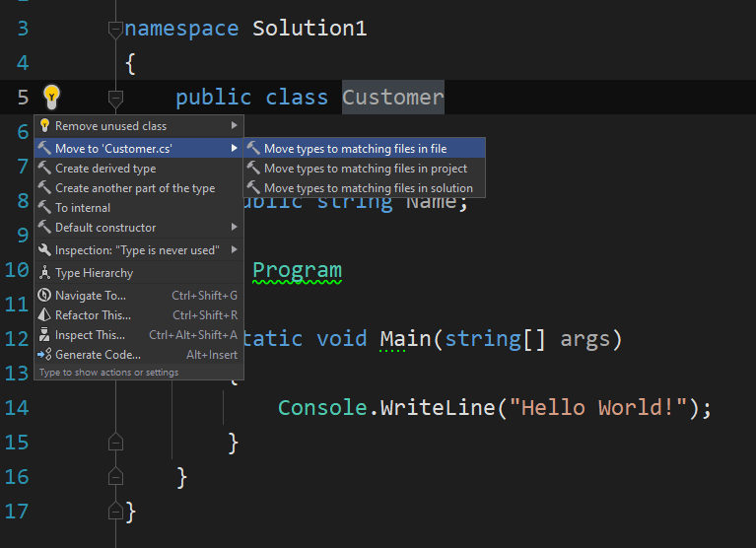
Task: Click the void keyword on line 12
Action: [341, 338]
